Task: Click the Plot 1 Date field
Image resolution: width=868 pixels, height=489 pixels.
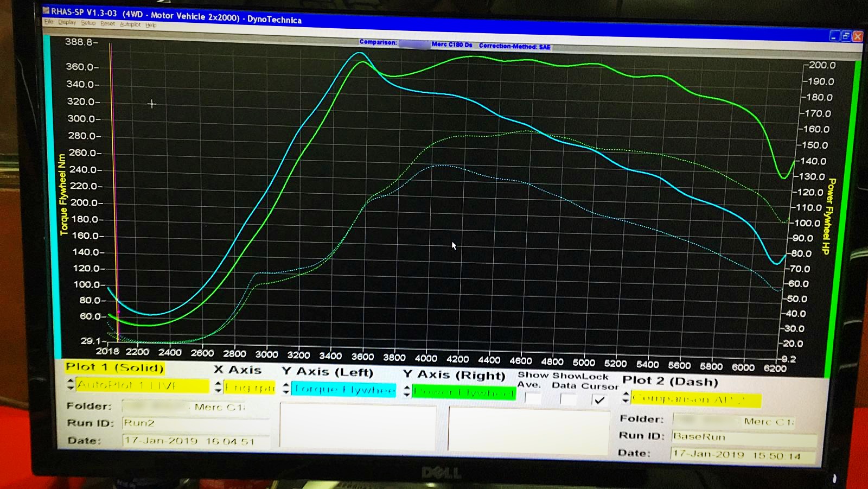Action: pyautogui.click(x=196, y=441)
